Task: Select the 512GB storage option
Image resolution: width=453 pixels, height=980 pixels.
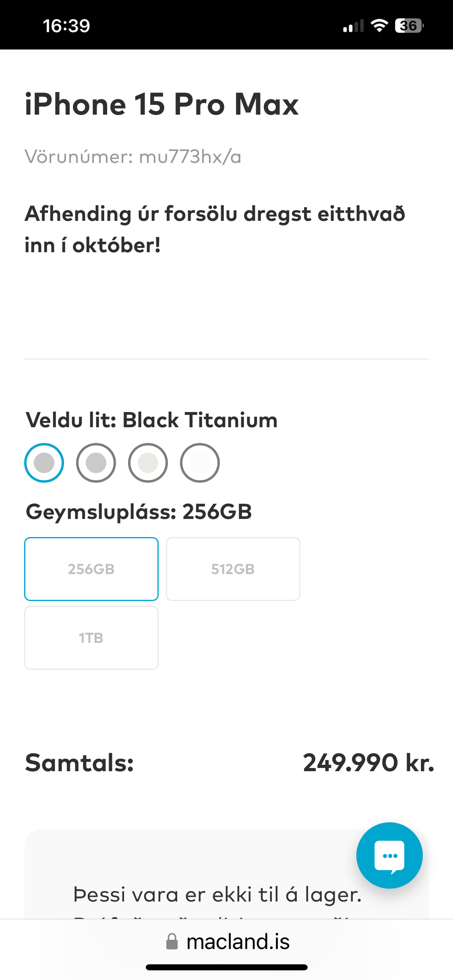Action: click(x=233, y=569)
